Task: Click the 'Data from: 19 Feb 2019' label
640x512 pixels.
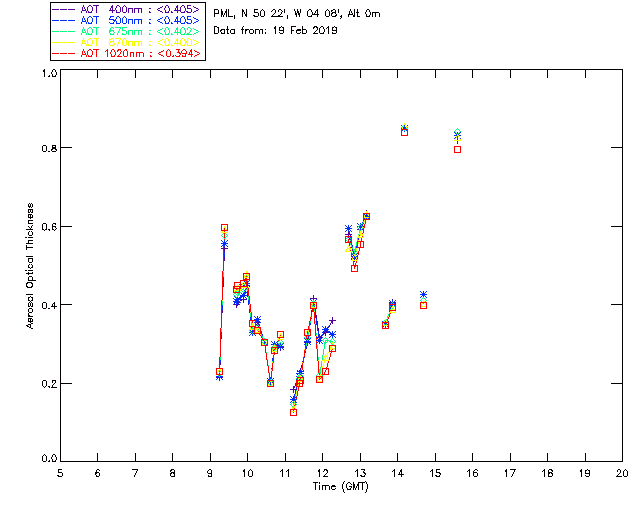Action: [x=276, y=30]
